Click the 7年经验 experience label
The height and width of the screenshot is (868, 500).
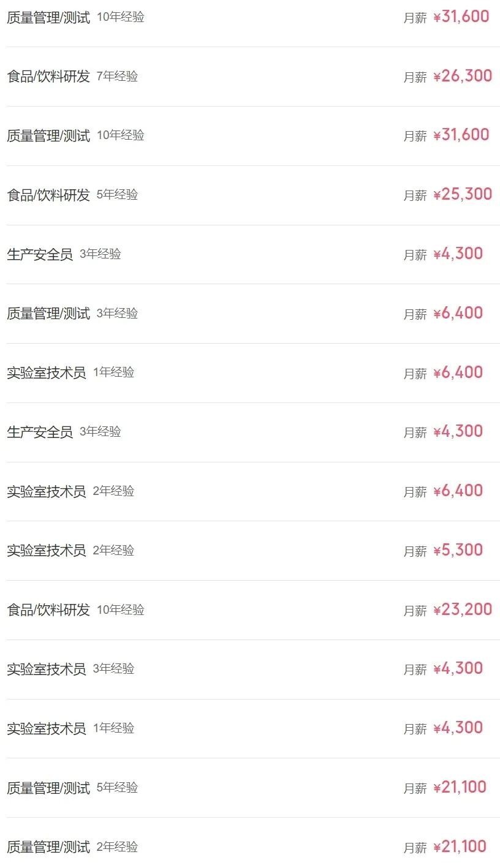coord(117,77)
